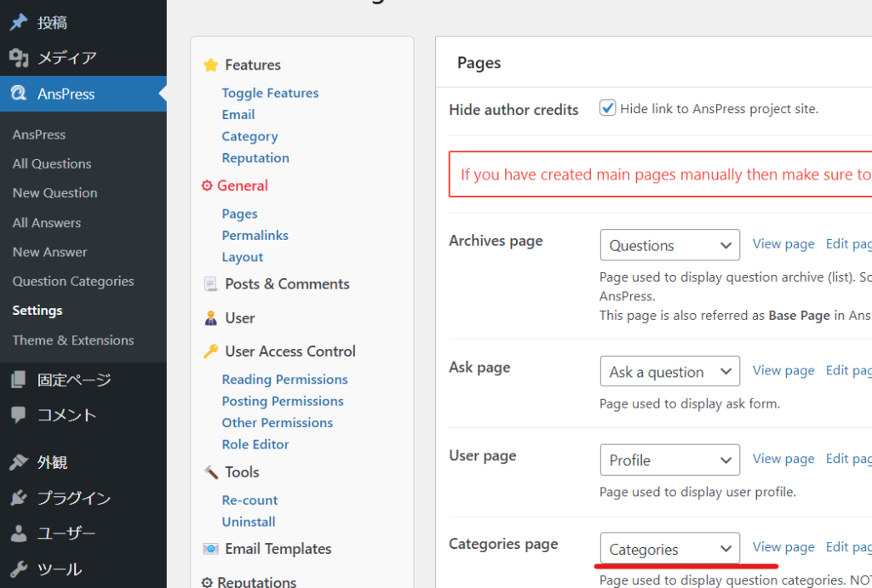Expand the User page Profile dropdown
This screenshot has height=588, width=872.
click(x=669, y=460)
